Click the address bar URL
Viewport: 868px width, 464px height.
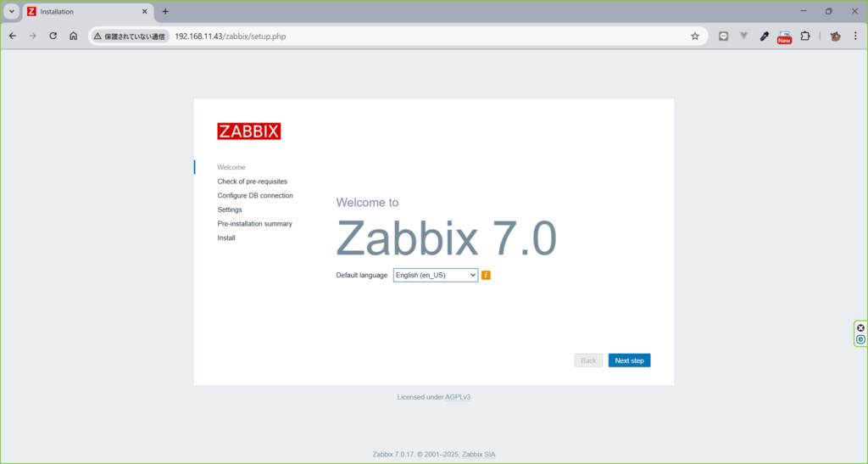coord(231,36)
